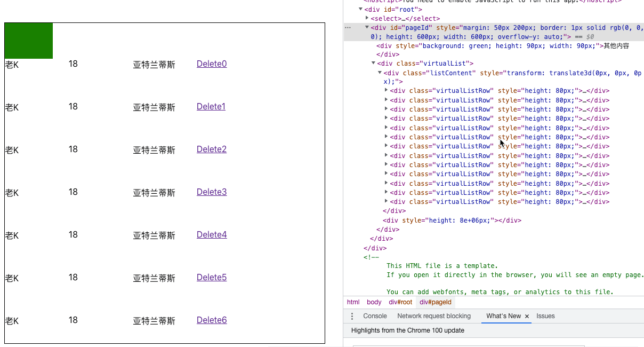Click the Delete2 link

coord(212,149)
